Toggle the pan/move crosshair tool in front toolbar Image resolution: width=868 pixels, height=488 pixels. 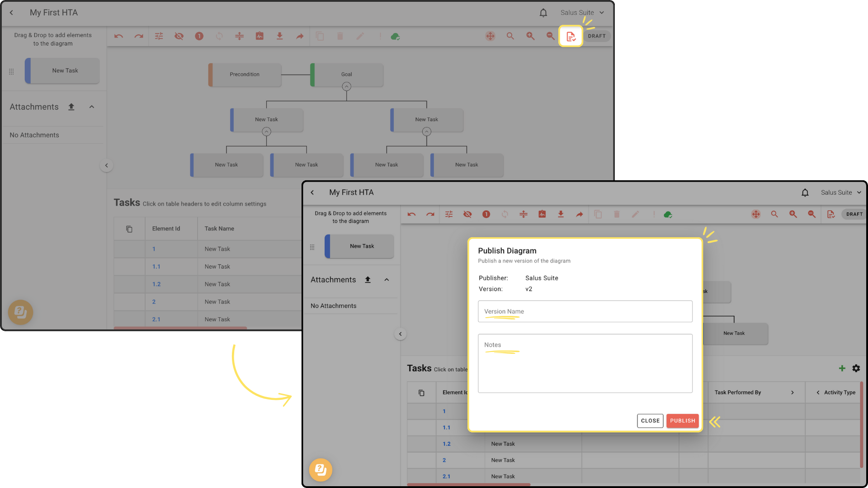755,214
